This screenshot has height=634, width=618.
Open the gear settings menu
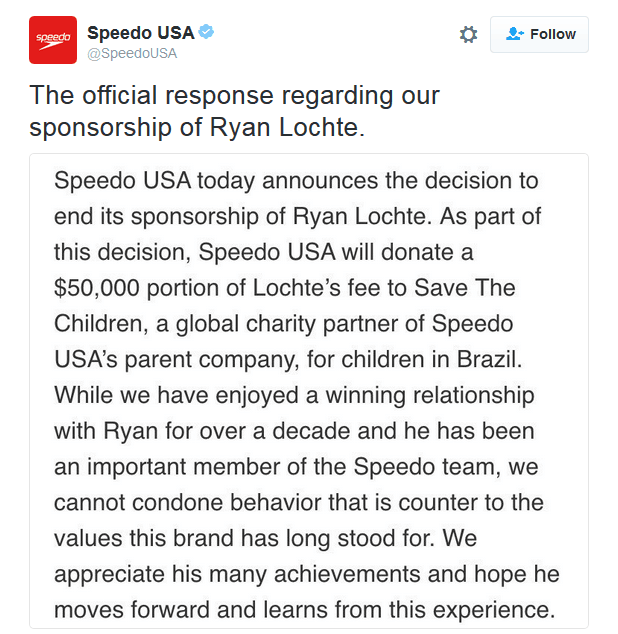468,34
